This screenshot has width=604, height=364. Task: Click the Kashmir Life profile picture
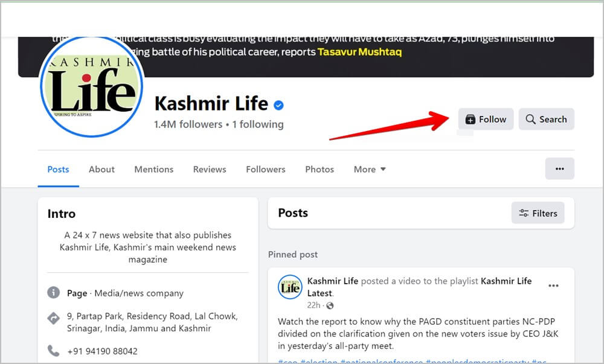coord(91,86)
